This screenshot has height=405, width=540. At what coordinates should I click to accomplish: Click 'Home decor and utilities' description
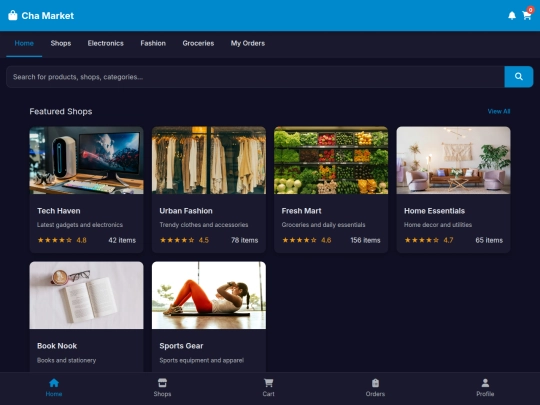tap(438, 225)
